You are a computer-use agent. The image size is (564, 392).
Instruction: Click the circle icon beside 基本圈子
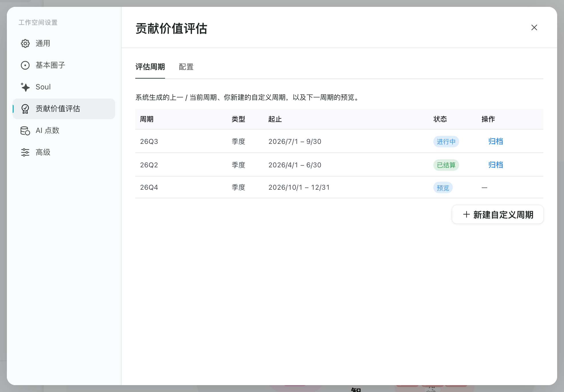pyautogui.click(x=25, y=65)
